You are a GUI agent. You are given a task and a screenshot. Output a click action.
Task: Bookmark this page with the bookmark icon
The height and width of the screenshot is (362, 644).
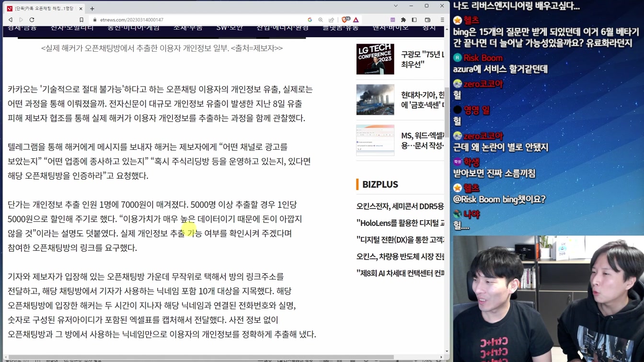pos(81,20)
